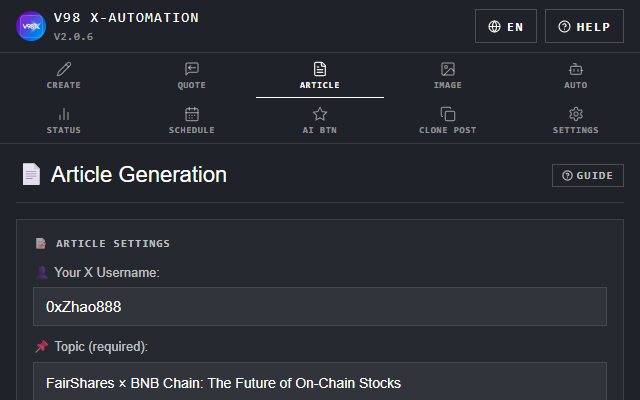Select the AI BTN star icon

coord(320,114)
